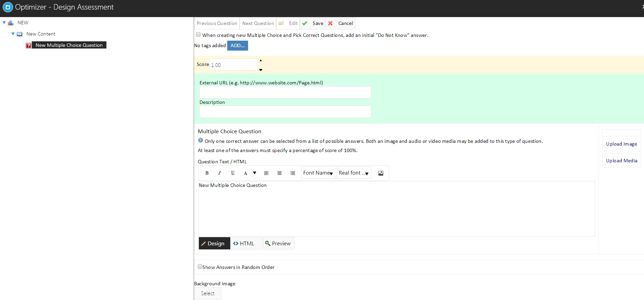Click the red question icon in tree
Viewport: 644px width, 300px height.
coord(28,45)
